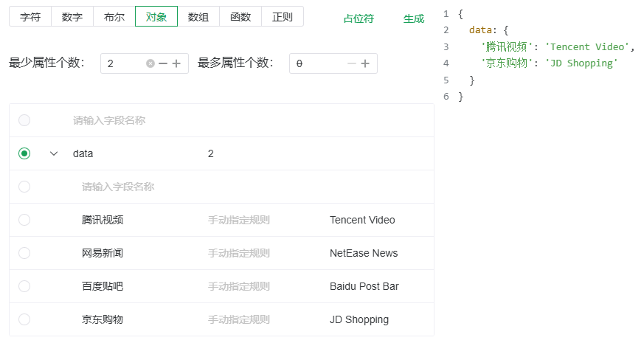Decrease the 最多属性个数 value
This screenshot has height=343, width=644.
click(352, 63)
